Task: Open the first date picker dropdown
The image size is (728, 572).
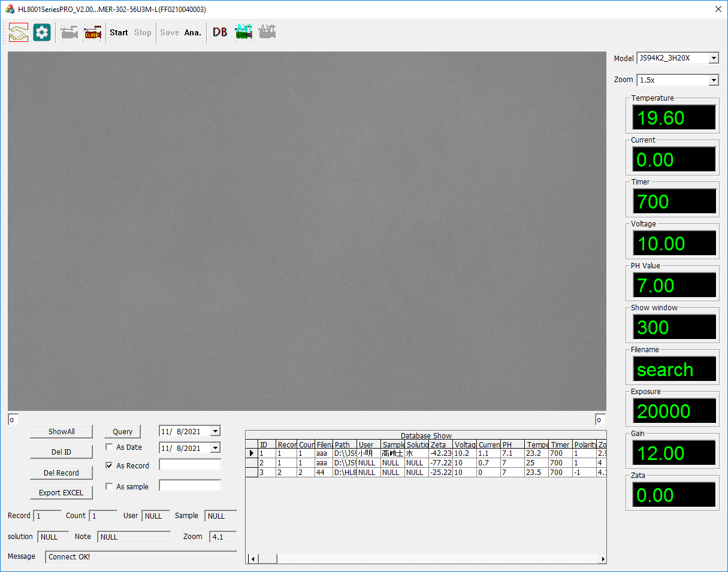Action: tap(215, 431)
